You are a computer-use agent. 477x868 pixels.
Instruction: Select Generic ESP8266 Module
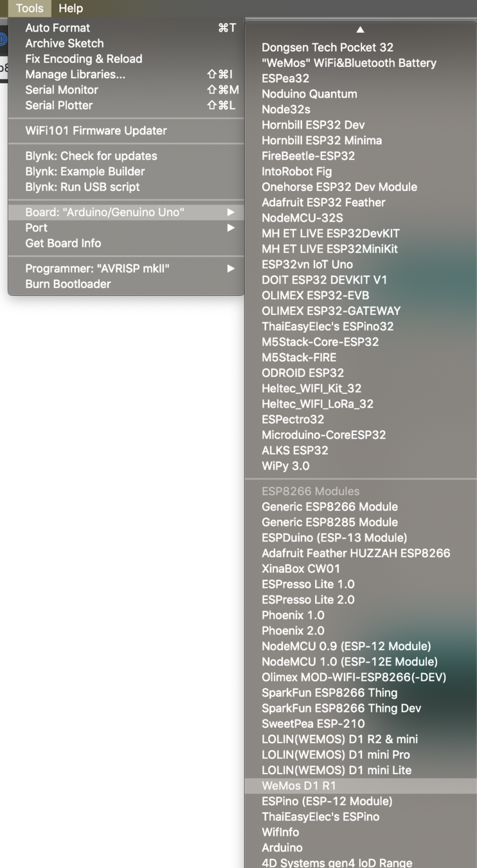click(x=361, y=506)
